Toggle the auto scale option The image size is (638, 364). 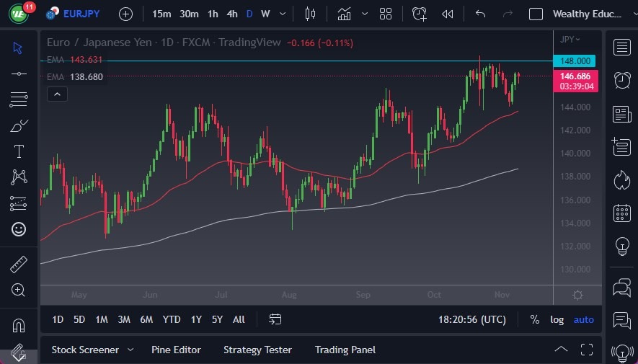pyautogui.click(x=584, y=319)
